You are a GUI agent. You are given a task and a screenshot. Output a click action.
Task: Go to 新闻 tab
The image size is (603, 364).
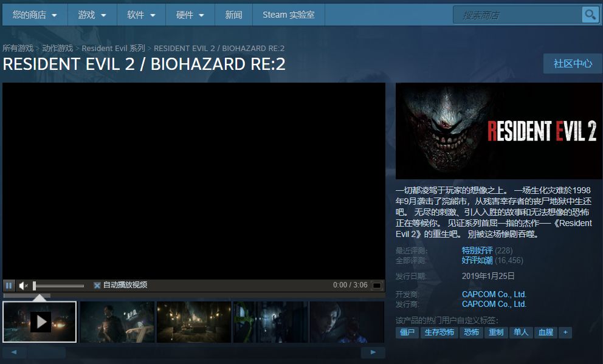pyautogui.click(x=234, y=15)
